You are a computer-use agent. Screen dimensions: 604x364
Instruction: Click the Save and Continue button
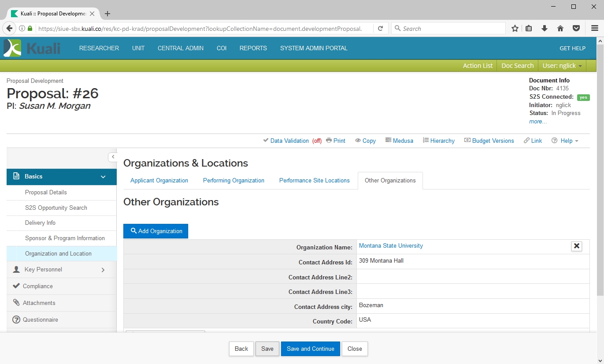point(310,349)
